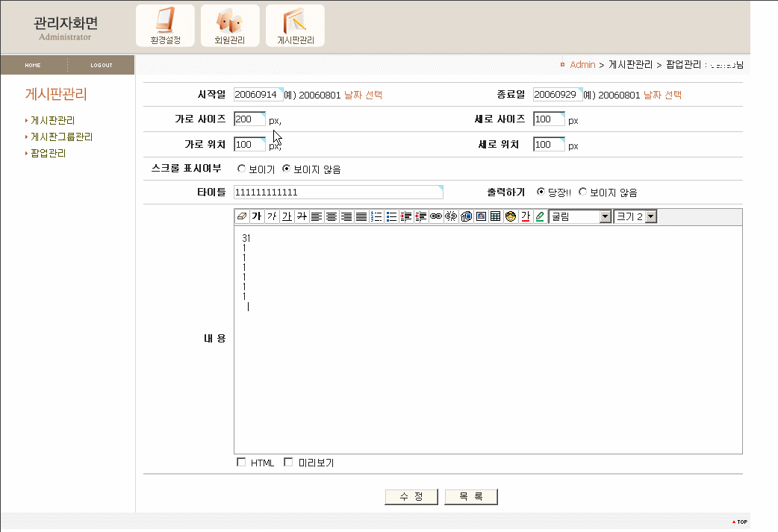Toggle bold text formatting in editor
The height and width of the screenshot is (532, 778).
pos(256,216)
